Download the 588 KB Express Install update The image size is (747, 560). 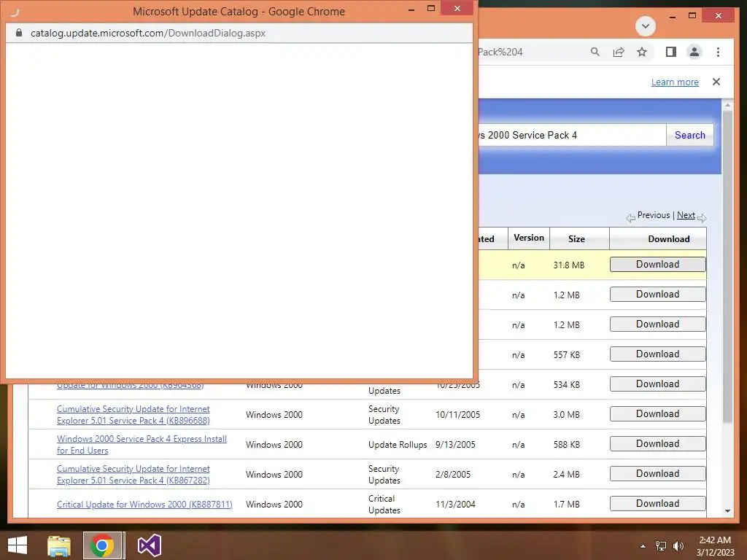657,444
